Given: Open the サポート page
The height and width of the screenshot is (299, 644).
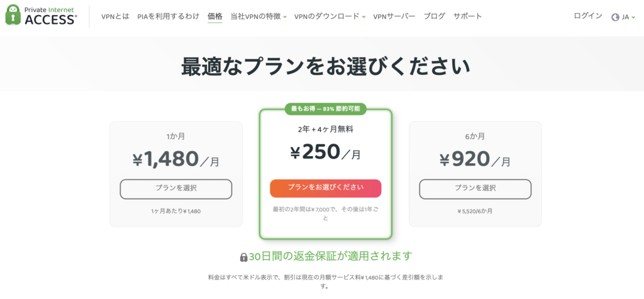Looking at the screenshot, I should click(467, 16).
